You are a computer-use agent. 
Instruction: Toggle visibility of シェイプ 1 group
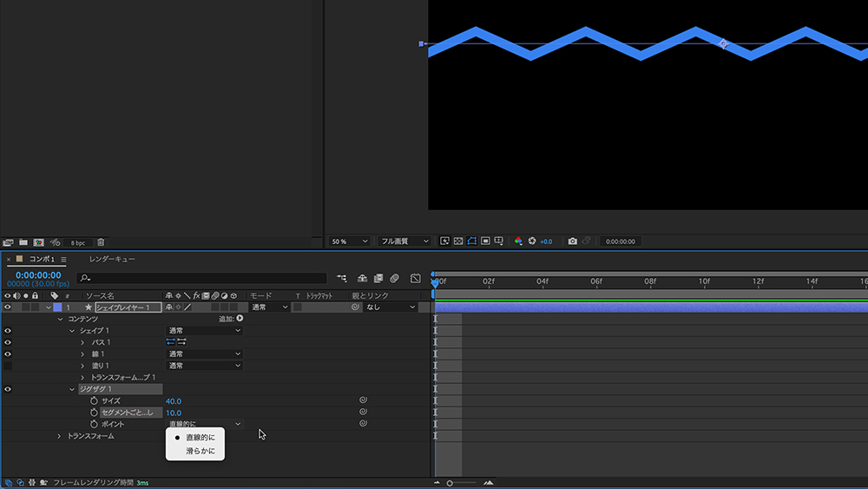pyautogui.click(x=8, y=331)
